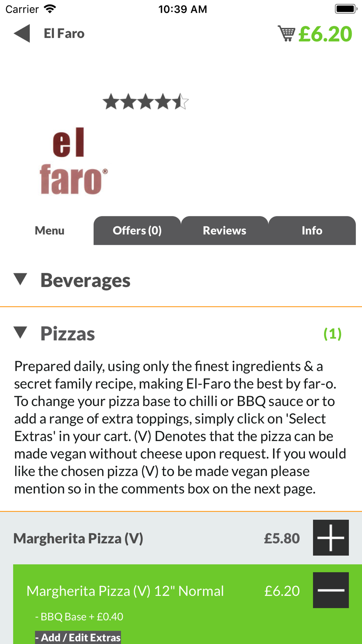Tap the battery icon in status bar
Screen dimensions: 362x644
pos(346,9)
